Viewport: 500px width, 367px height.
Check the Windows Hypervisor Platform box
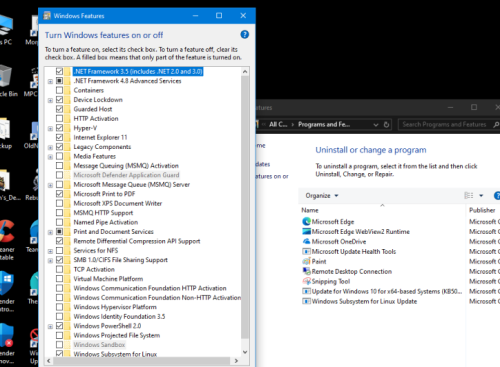(x=59, y=307)
